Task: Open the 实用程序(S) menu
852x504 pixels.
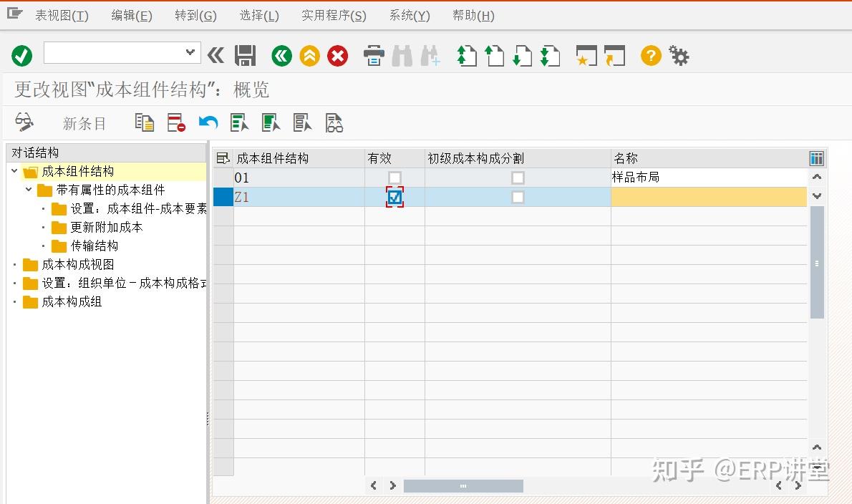Action: 333,14
